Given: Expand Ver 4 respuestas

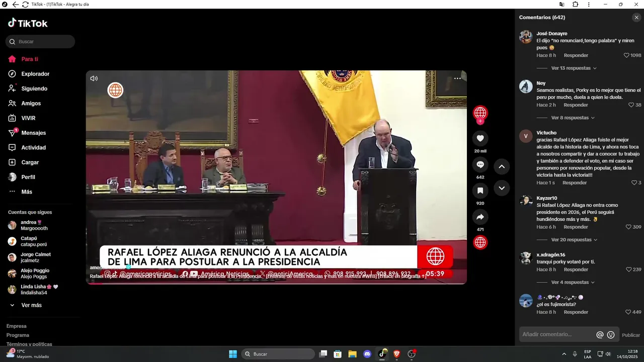Looking at the screenshot, I should click(573, 283).
